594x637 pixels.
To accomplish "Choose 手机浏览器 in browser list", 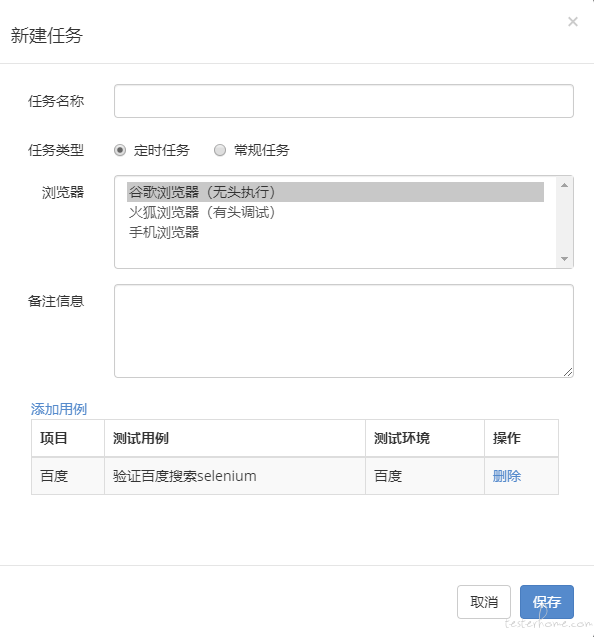I will pos(335,232).
